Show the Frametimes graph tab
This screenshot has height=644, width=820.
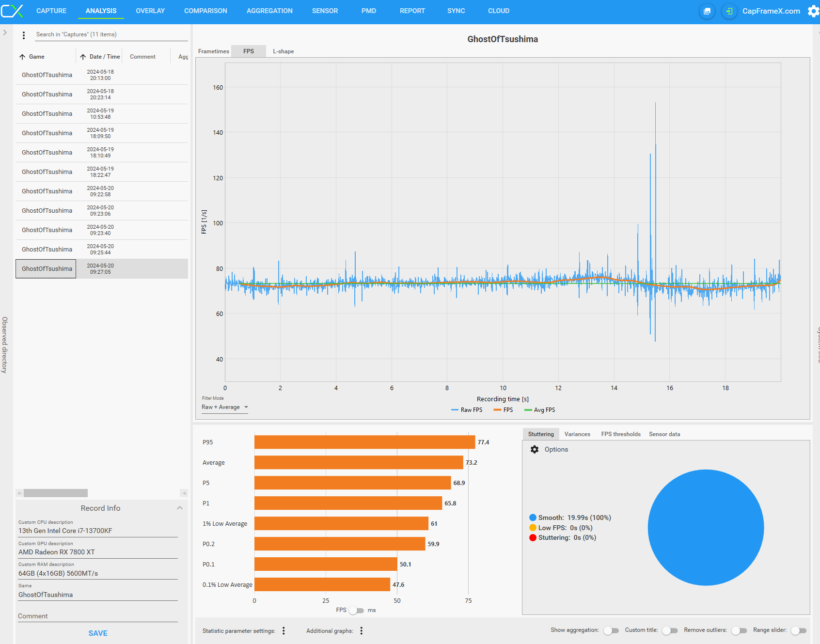(x=214, y=51)
